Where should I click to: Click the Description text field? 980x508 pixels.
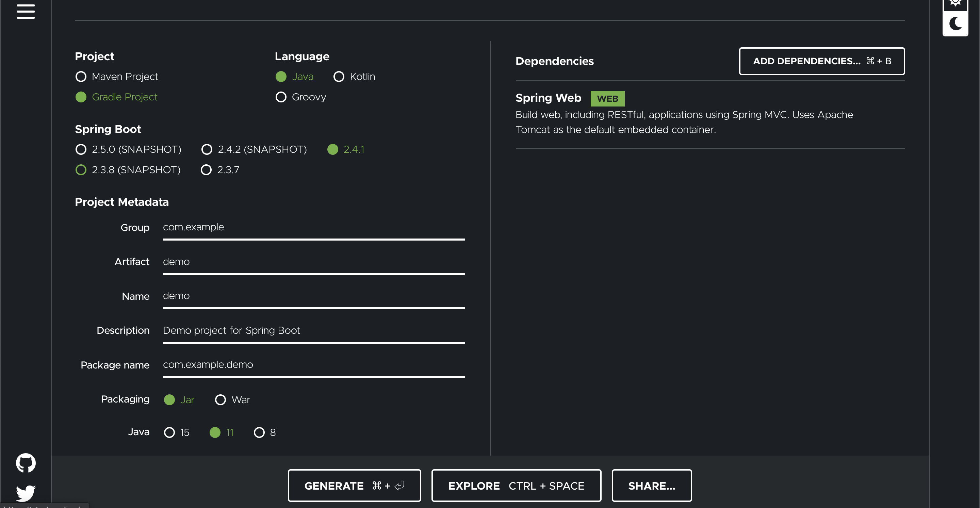coord(313,330)
